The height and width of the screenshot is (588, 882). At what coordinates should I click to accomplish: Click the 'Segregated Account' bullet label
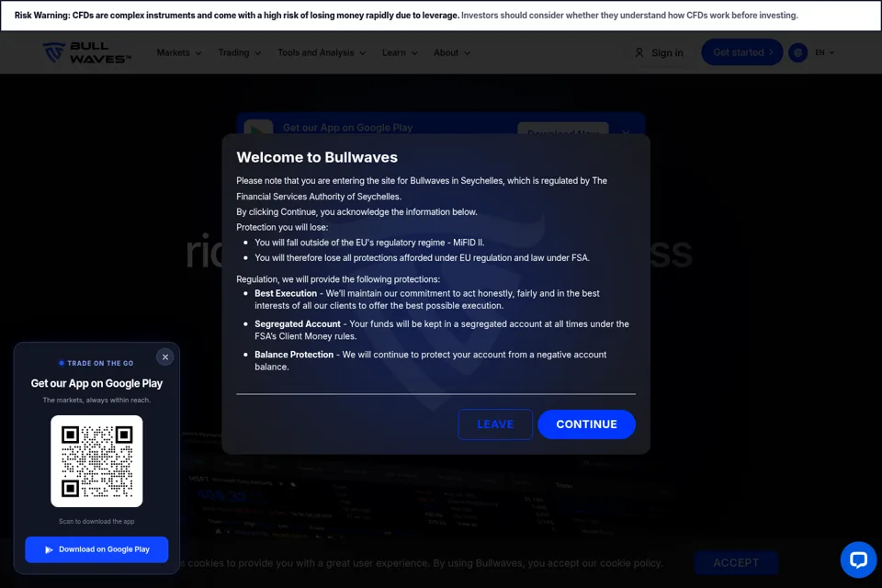(298, 324)
